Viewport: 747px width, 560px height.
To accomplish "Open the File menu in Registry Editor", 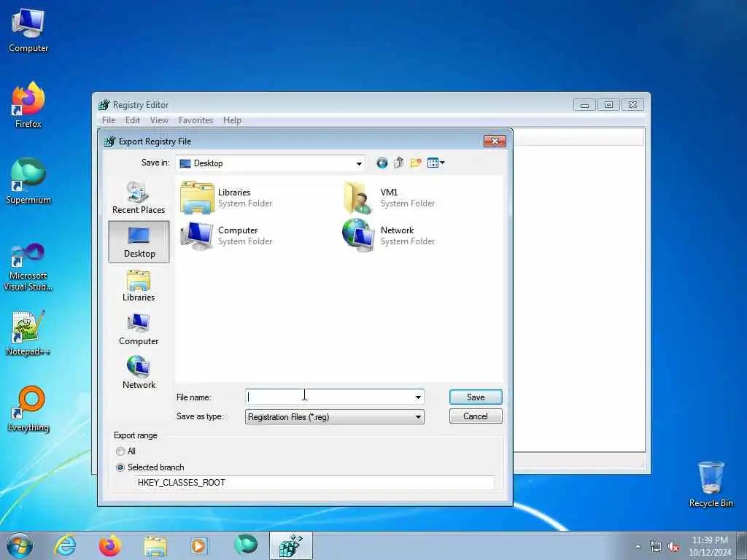I will [109, 120].
